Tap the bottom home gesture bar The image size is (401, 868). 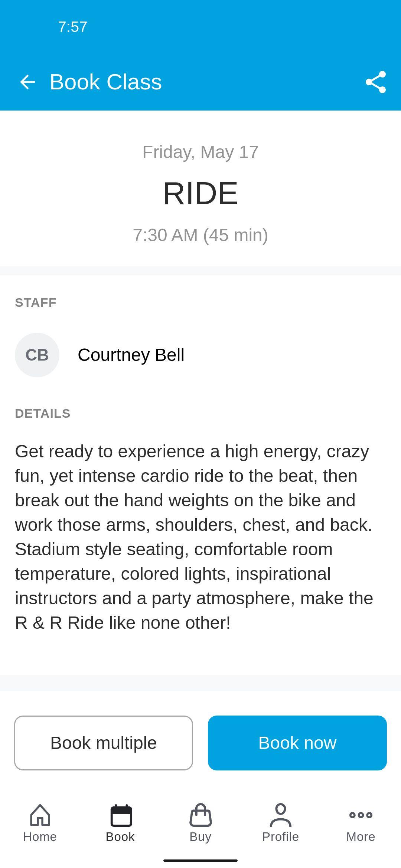200,861
